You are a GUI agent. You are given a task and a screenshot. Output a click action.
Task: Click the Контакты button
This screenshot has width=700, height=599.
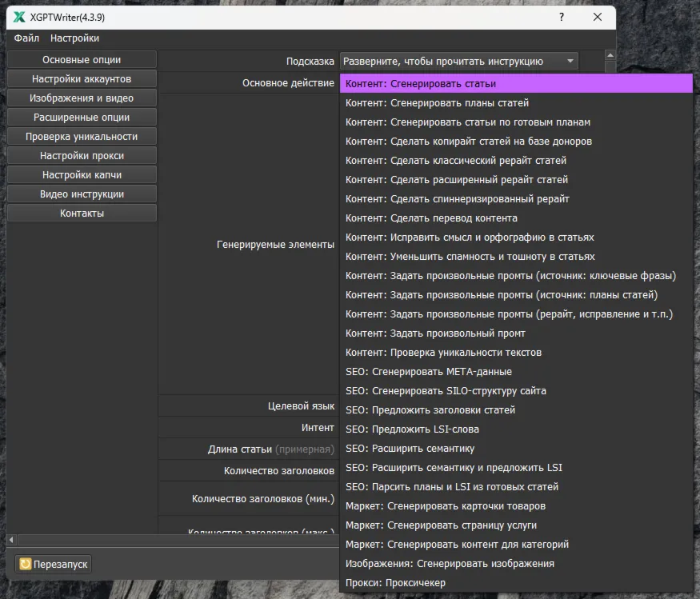click(x=82, y=214)
